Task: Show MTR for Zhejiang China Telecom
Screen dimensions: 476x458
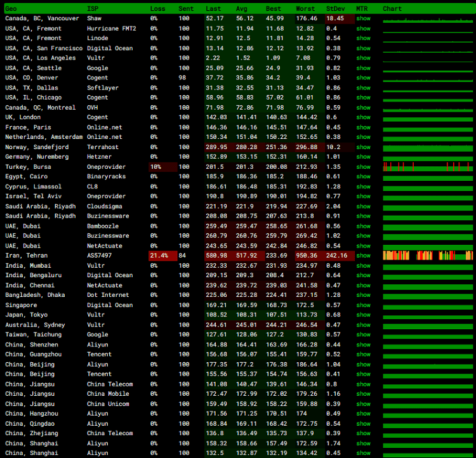Action: (x=364, y=433)
